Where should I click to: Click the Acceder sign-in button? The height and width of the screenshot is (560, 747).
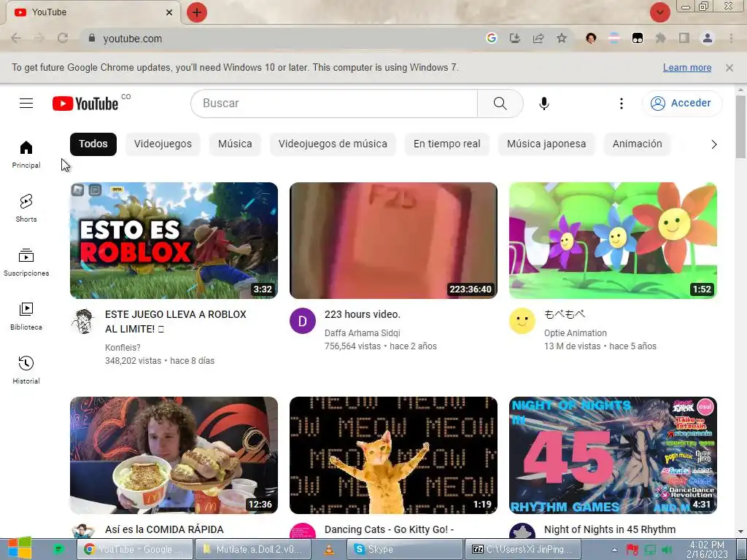click(x=682, y=104)
